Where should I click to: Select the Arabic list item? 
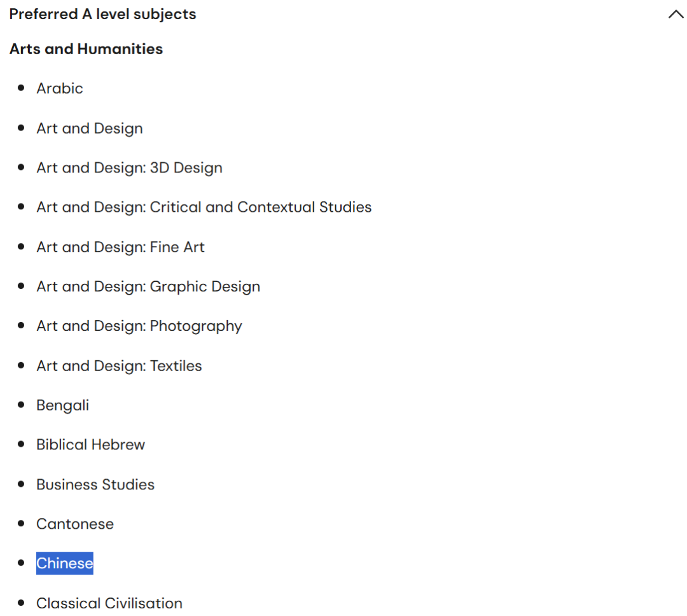(x=60, y=88)
